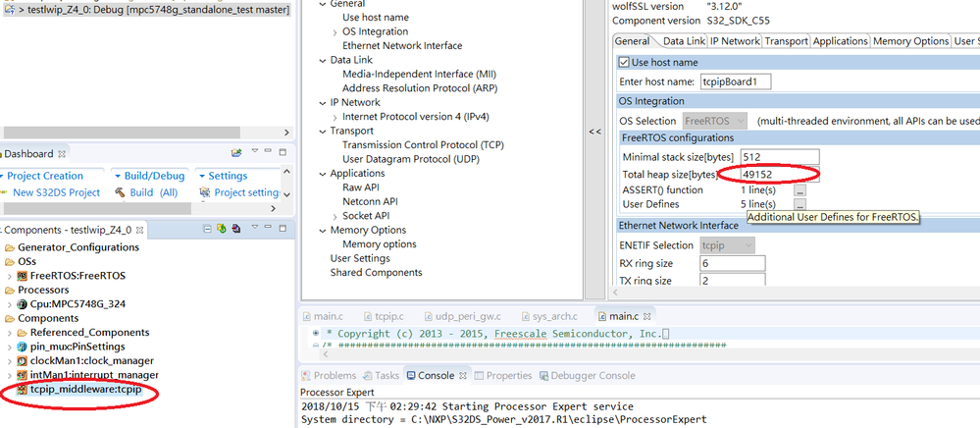Click the tcpip_middleware:tcpip component icon
Image resolution: width=980 pixels, height=428 pixels.
tap(22, 390)
